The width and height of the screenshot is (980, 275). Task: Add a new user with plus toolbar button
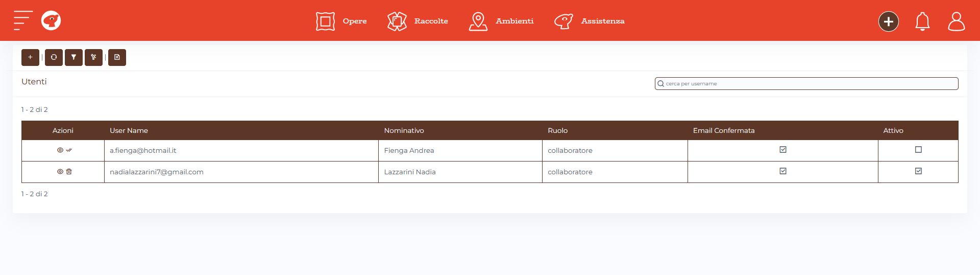[30, 57]
